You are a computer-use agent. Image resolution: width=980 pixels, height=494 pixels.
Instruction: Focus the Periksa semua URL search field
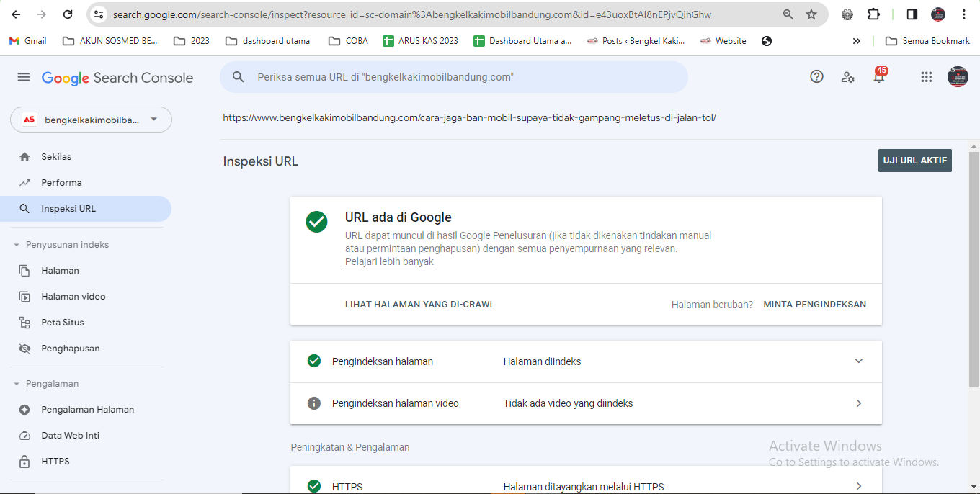(x=454, y=76)
